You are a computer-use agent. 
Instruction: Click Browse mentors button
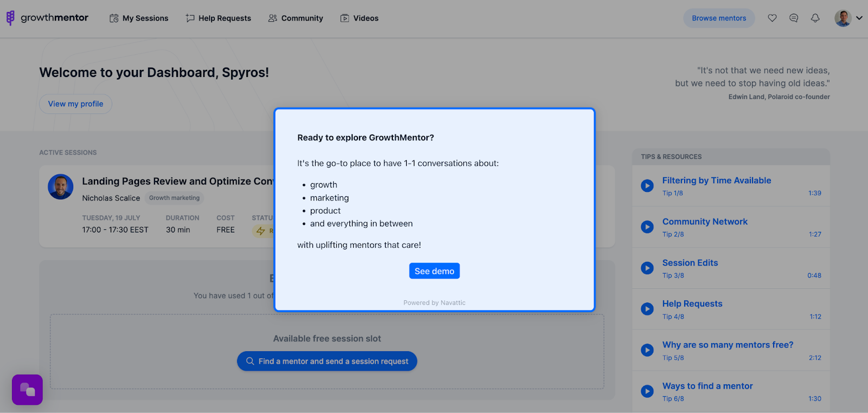tap(719, 18)
